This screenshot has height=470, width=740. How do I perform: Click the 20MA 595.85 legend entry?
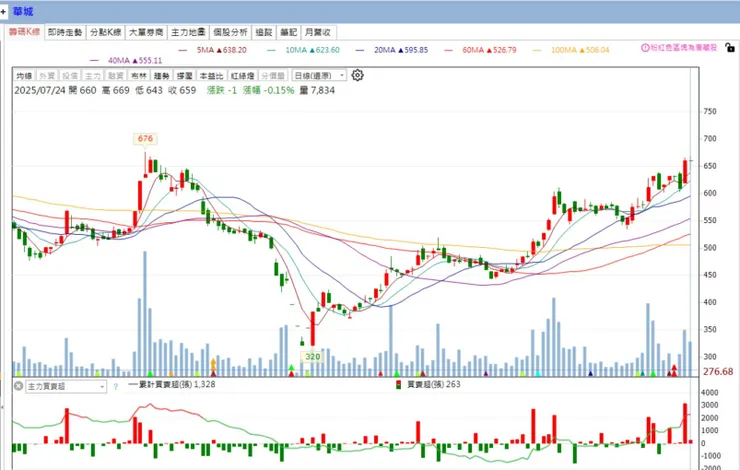click(x=392, y=50)
